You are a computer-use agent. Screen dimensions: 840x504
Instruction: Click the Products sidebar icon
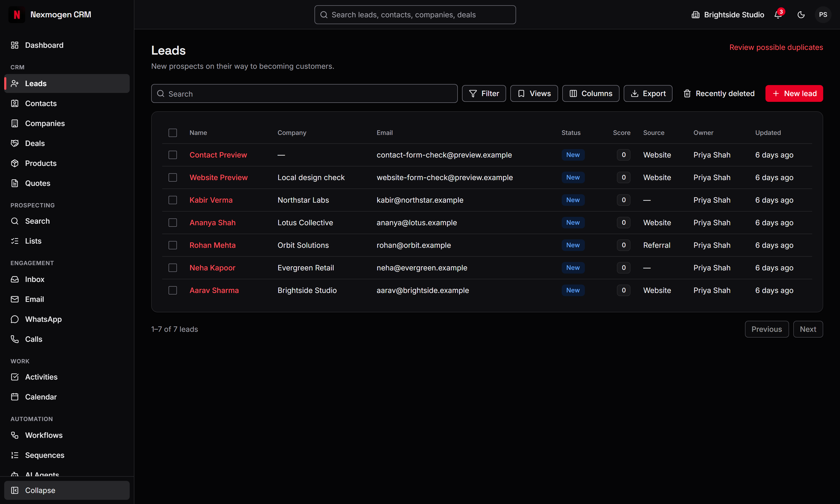point(15,163)
